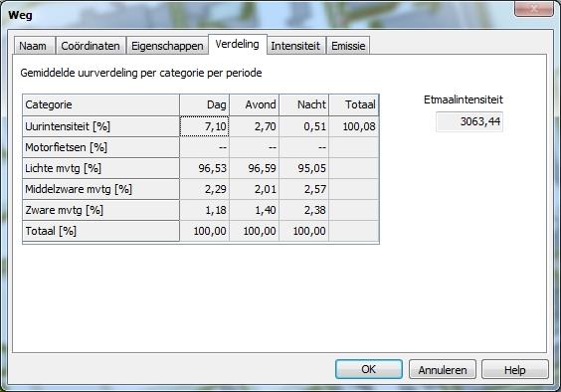561x392 pixels.
Task: Click the Nacht column header
Action: 304,104
